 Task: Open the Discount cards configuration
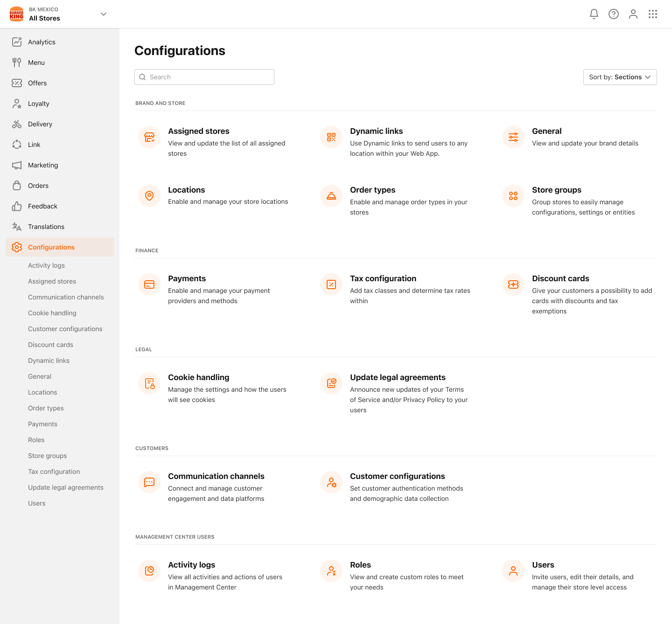tap(560, 278)
